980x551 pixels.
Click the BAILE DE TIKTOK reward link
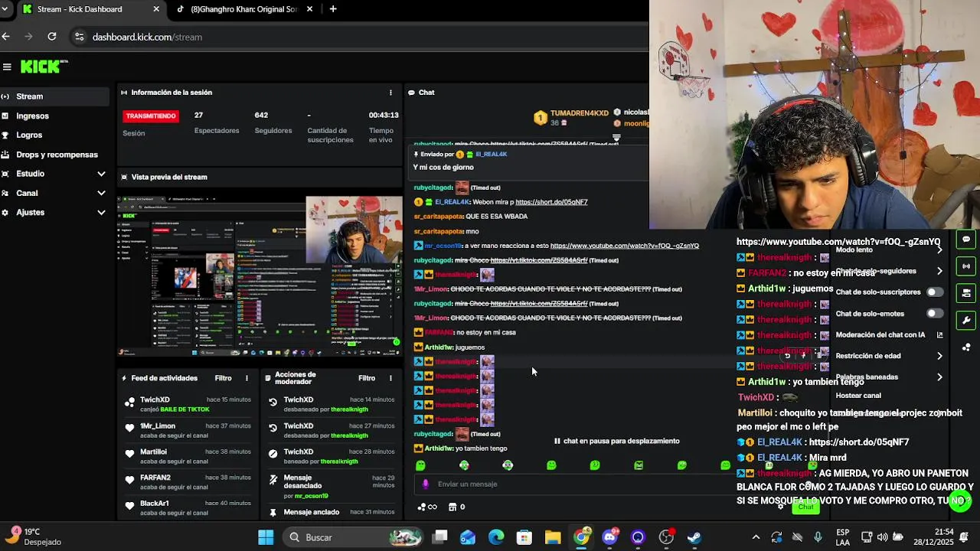pyautogui.click(x=185, y=409)
